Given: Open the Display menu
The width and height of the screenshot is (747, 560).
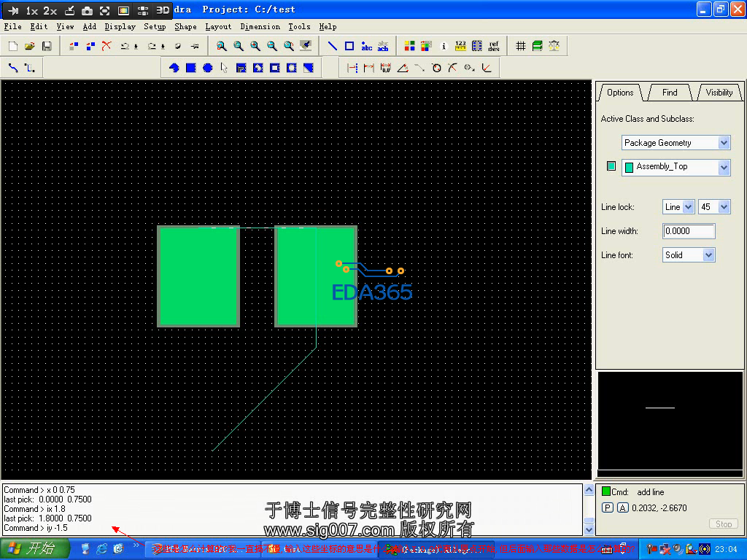Looking at the screenshot, I should [x=120, y=27].
